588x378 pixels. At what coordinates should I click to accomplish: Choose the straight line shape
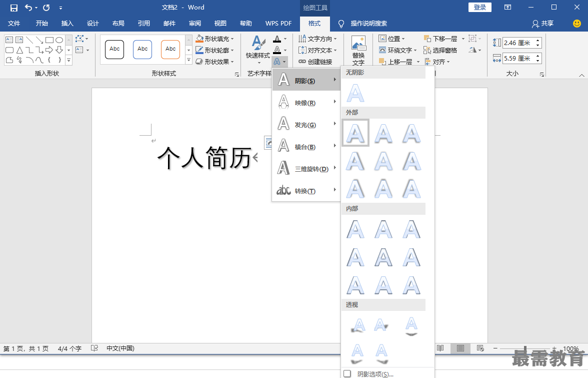click(29, 40)
